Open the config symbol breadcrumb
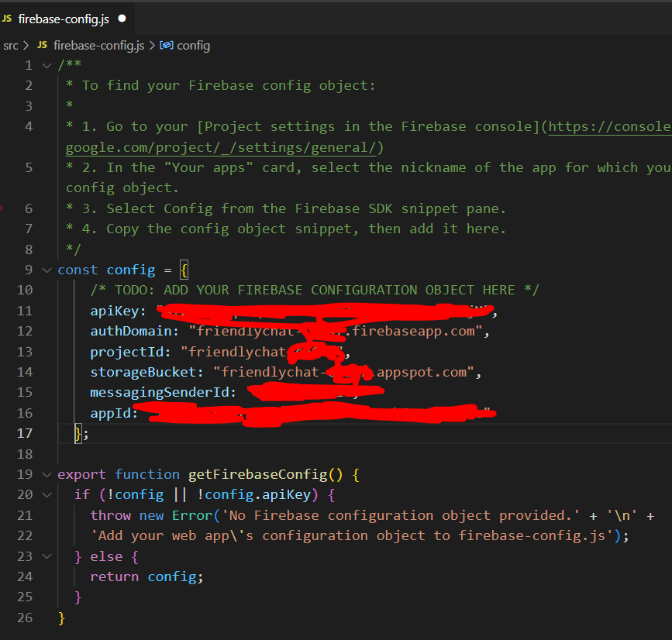Viewport: 672px width, 640px height. [193, 46]
